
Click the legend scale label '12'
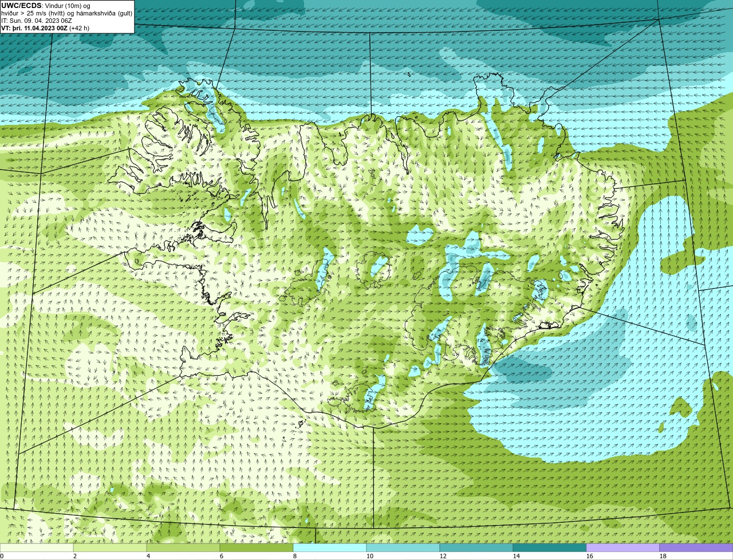coord(443,556)
